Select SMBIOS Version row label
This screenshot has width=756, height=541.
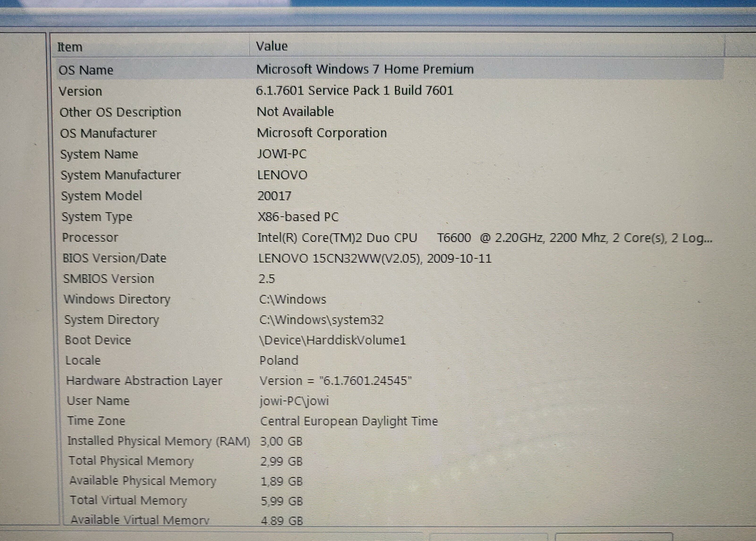click(109, 279)
